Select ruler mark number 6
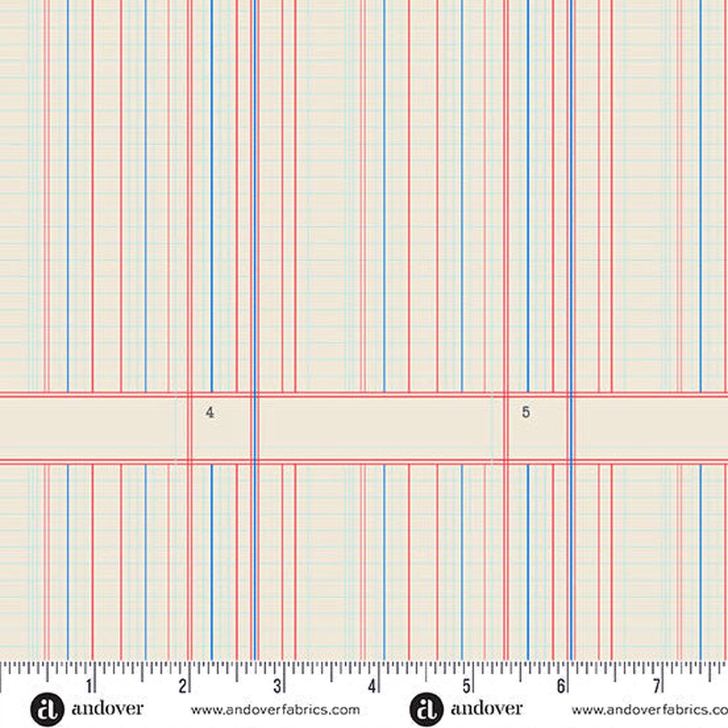 click(x=561, y=686)
